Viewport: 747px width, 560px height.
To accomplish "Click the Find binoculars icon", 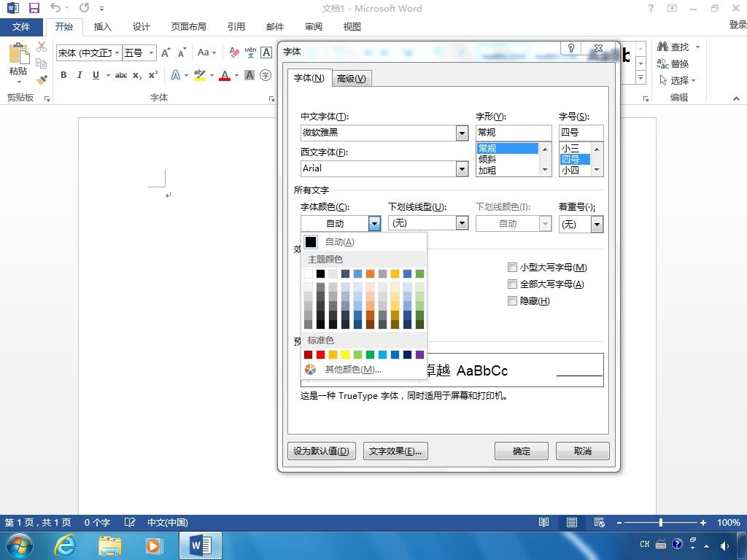I will 662,47.
